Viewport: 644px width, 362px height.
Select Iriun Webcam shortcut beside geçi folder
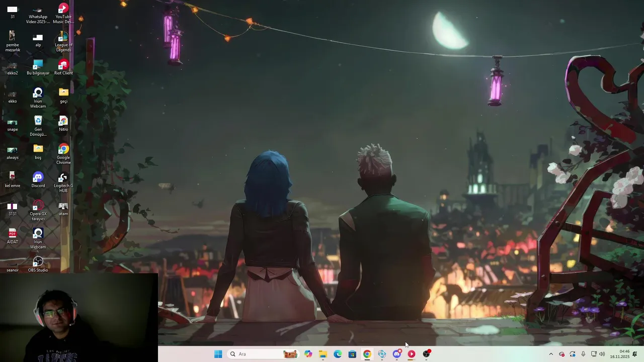(x=38, y=98)
